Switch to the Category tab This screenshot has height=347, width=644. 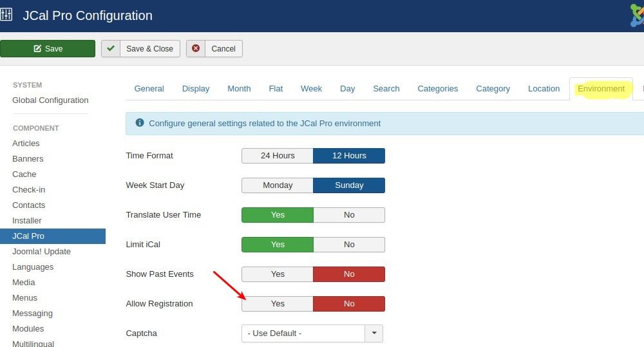coord(493,89)
